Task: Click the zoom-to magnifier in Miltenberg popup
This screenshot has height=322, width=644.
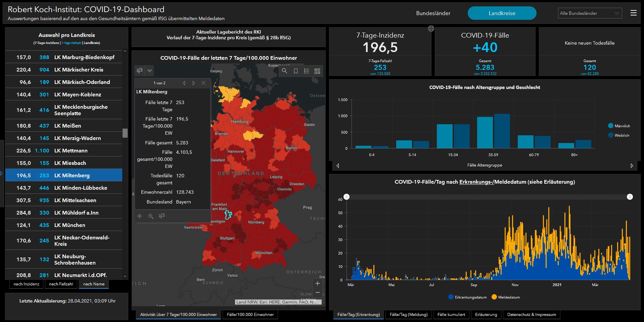Action: click(151, 216)
